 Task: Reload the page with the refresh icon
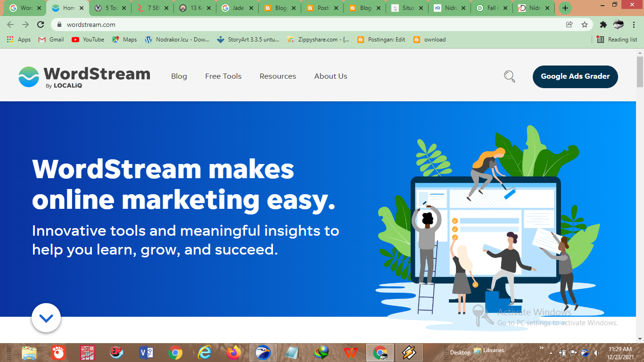point(41,25)
